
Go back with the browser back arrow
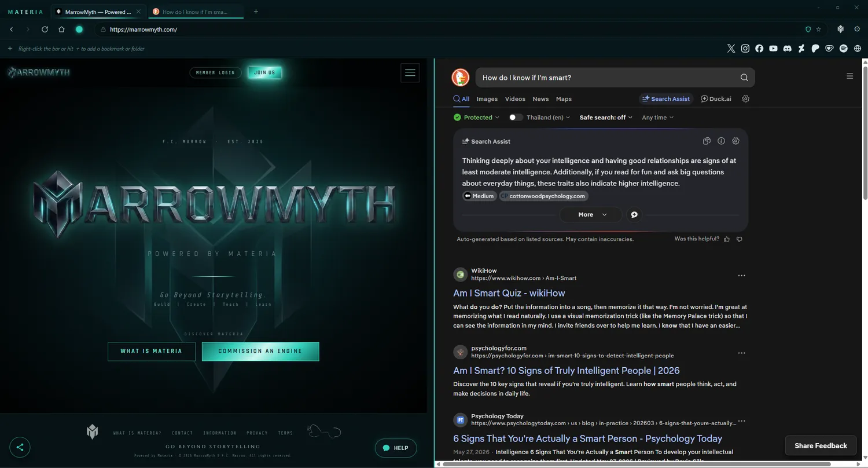point(12,29)
